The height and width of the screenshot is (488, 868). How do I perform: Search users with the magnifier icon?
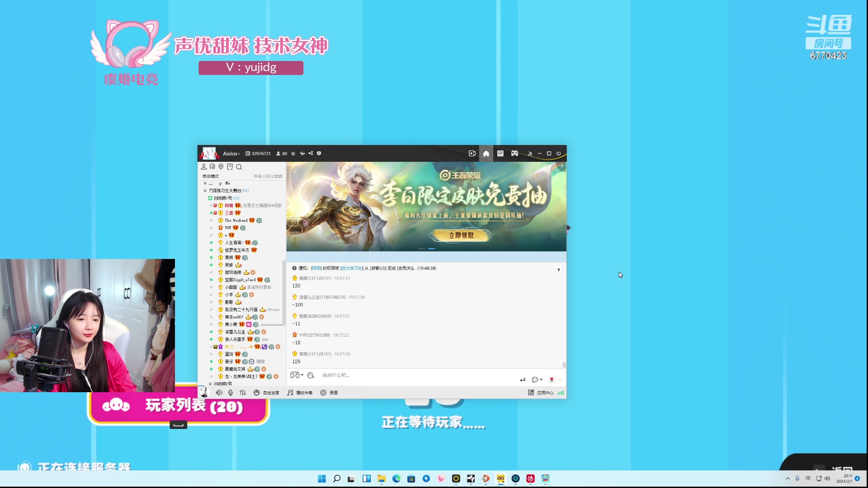pos(239,167)
